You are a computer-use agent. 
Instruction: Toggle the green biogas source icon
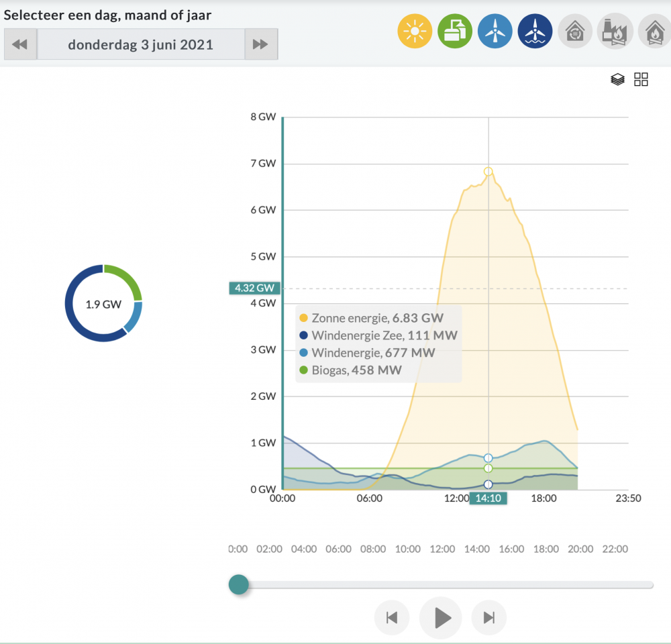pyautogui.click(x=454, y=32)
